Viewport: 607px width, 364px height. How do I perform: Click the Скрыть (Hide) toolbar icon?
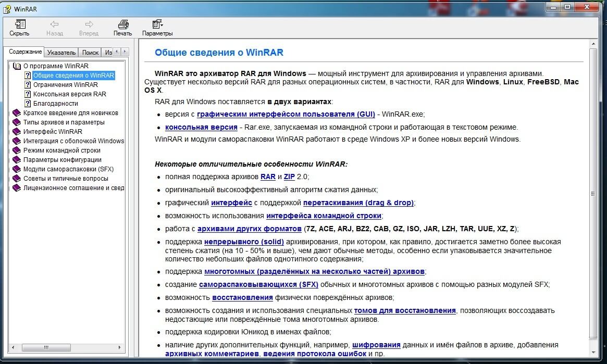pos(20,24)
